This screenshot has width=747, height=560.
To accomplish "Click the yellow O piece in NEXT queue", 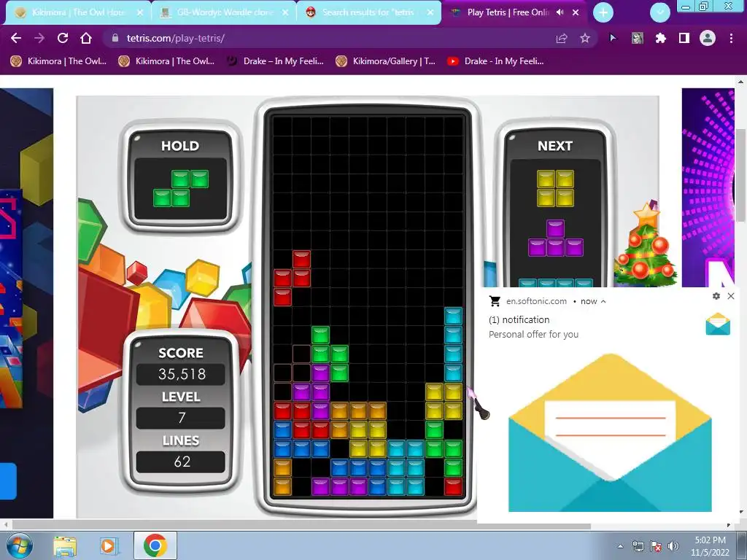I will pyautogui.click(x=555, y=188).
